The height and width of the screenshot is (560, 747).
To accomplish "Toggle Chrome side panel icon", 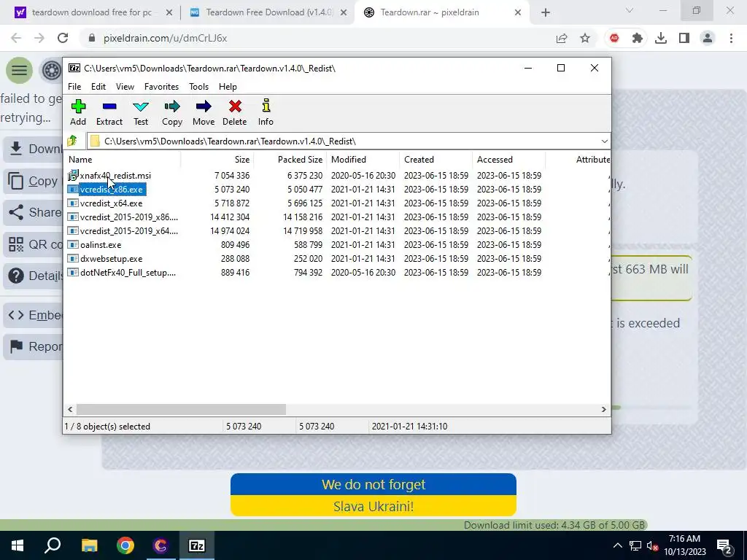I will (684, 38).
